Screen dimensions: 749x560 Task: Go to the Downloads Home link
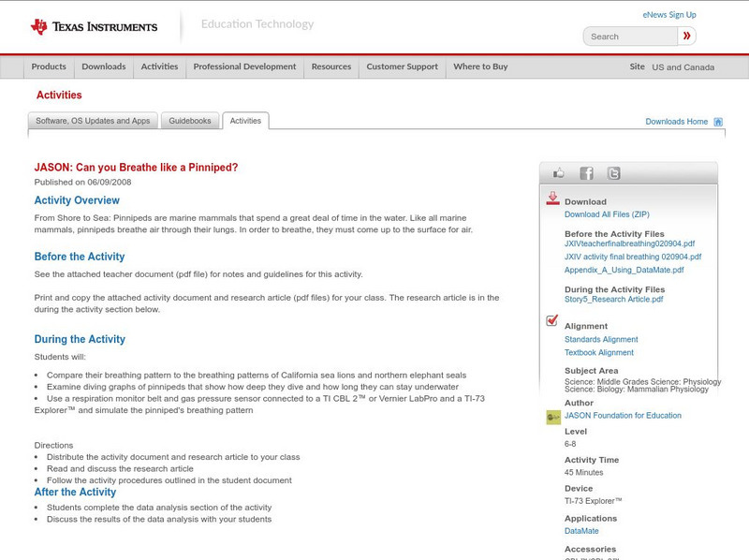click(676, 122)
